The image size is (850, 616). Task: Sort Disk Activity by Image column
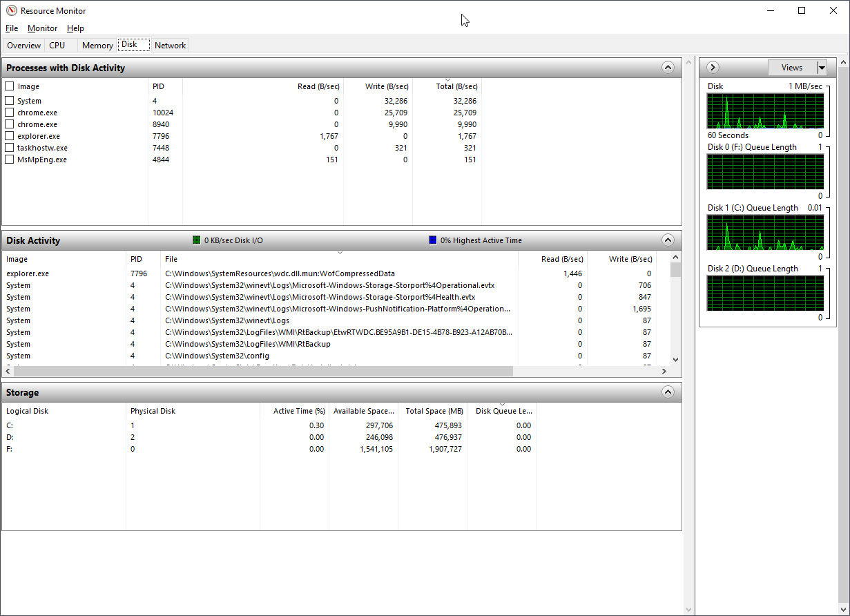[64, 259]
